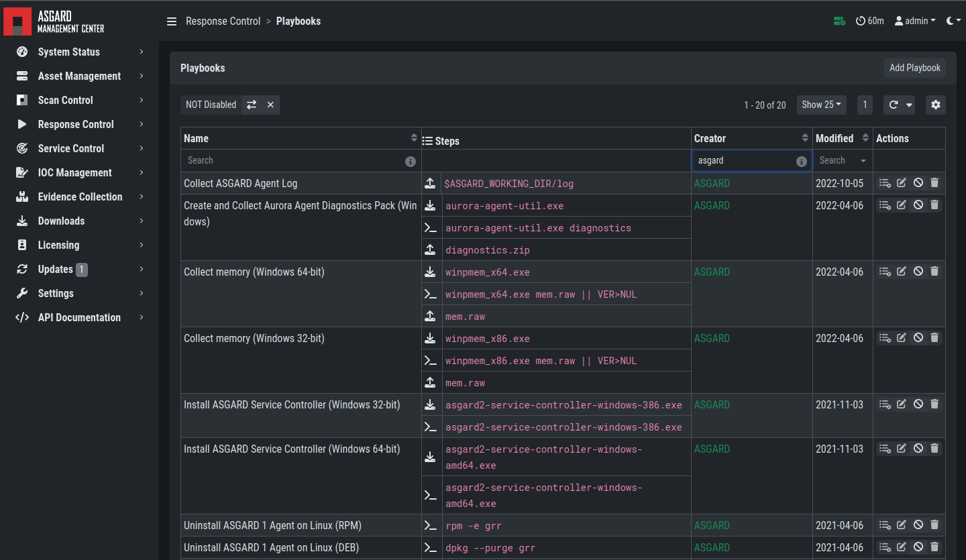Expand the Updates menu chevron
Viewport: 966px width, 560px height.
142,270
